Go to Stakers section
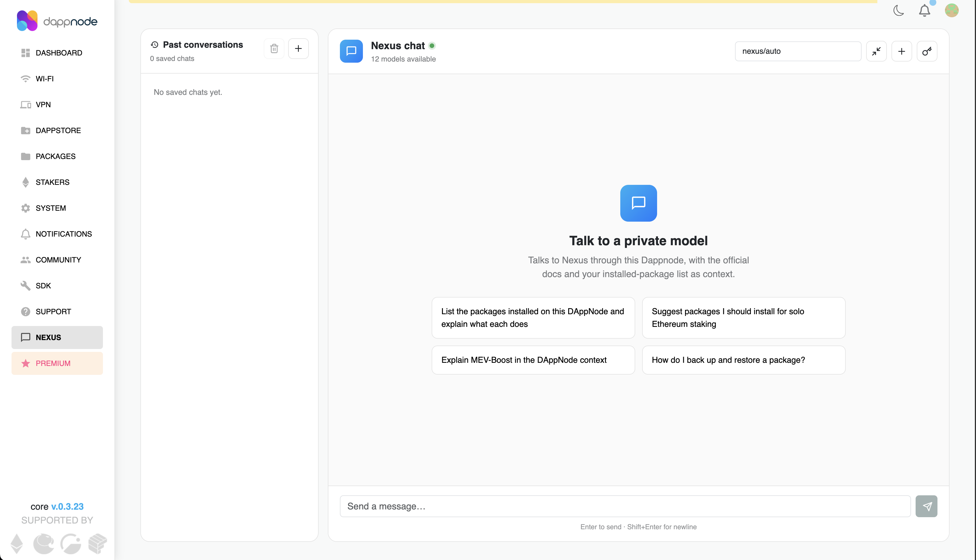Screen dimensions: 976x560 pos(57,182)
